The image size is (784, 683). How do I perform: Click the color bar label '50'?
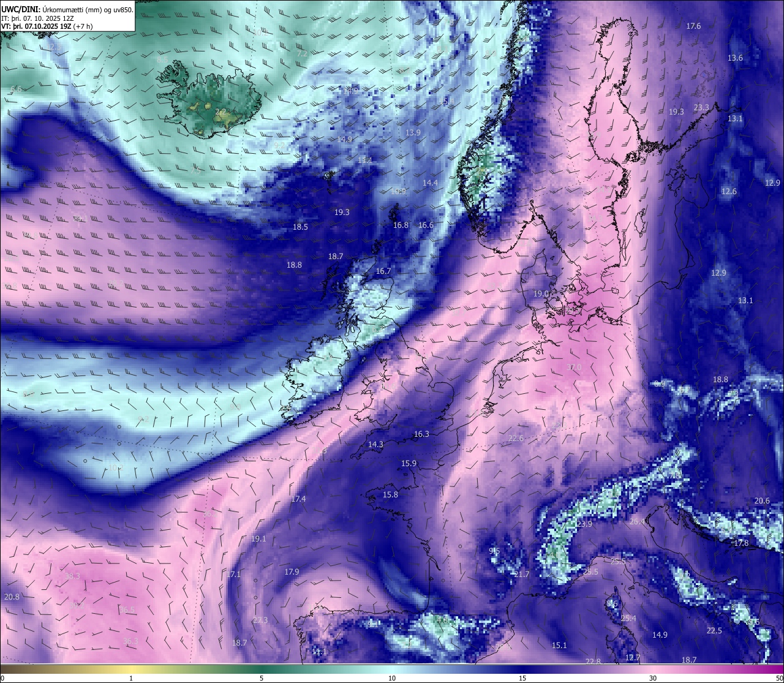(x=779, y=678)
